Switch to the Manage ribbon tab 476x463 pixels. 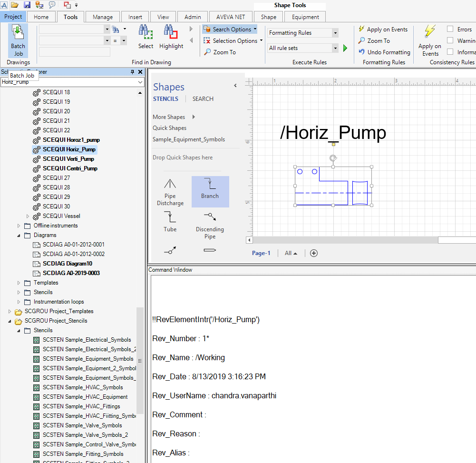click(103, 17)
